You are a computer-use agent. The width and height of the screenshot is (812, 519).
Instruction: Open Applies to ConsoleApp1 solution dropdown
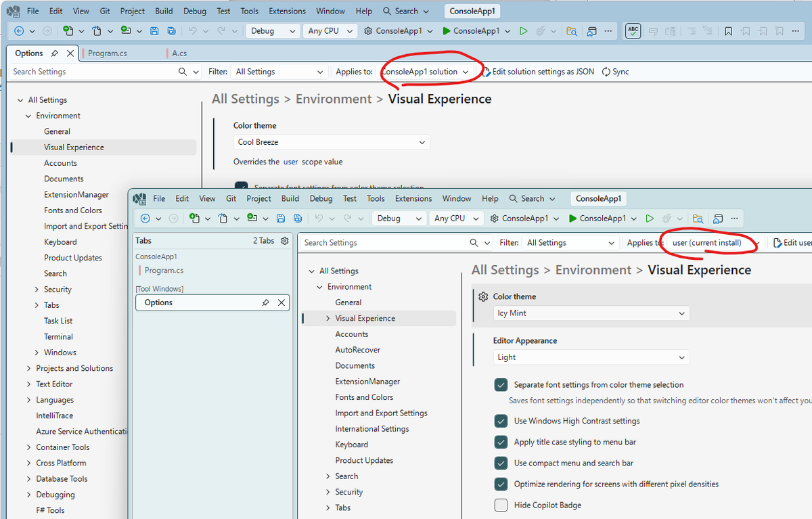(426, 72)
